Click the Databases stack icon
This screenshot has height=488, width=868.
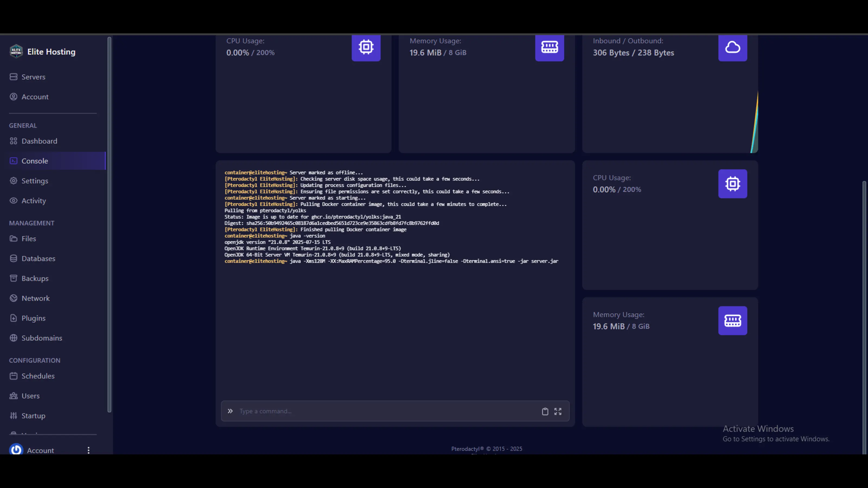click(14, 258)
